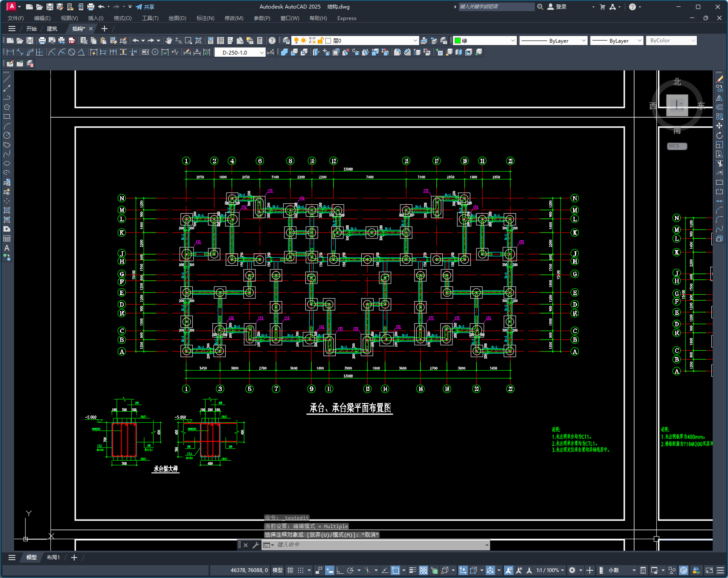
Task: Click the Erase tool in Modify toolbar
Action: tap(719, 79)
